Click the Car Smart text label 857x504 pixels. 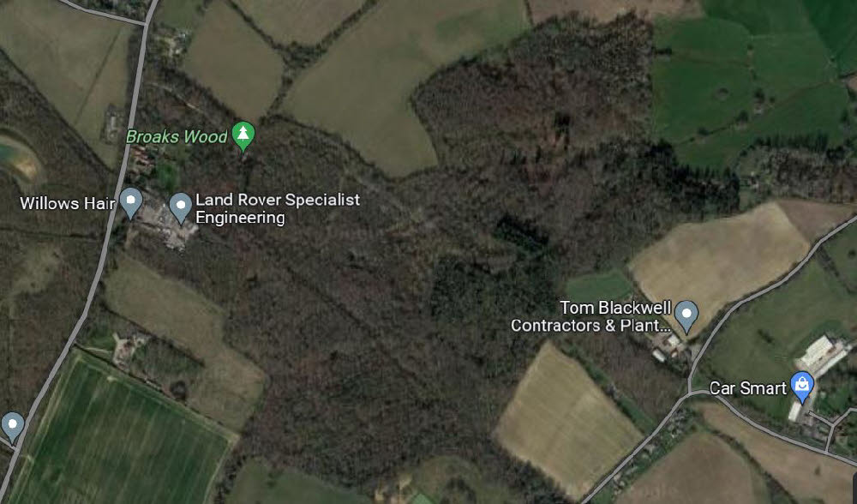coord(747,388)
